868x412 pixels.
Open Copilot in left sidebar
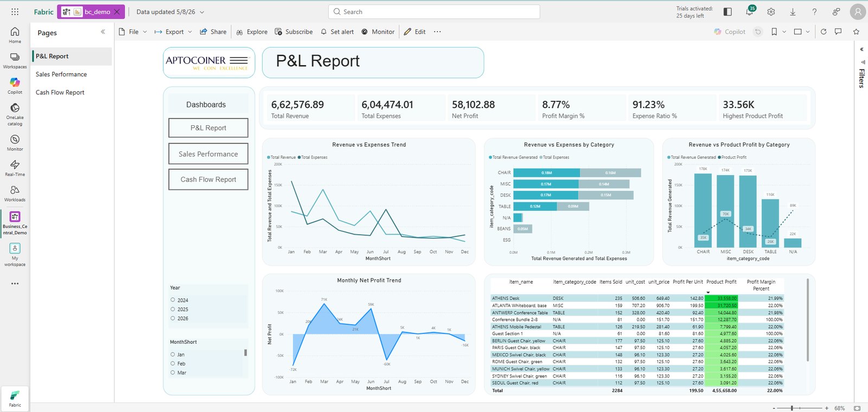(x=15, y=86)
